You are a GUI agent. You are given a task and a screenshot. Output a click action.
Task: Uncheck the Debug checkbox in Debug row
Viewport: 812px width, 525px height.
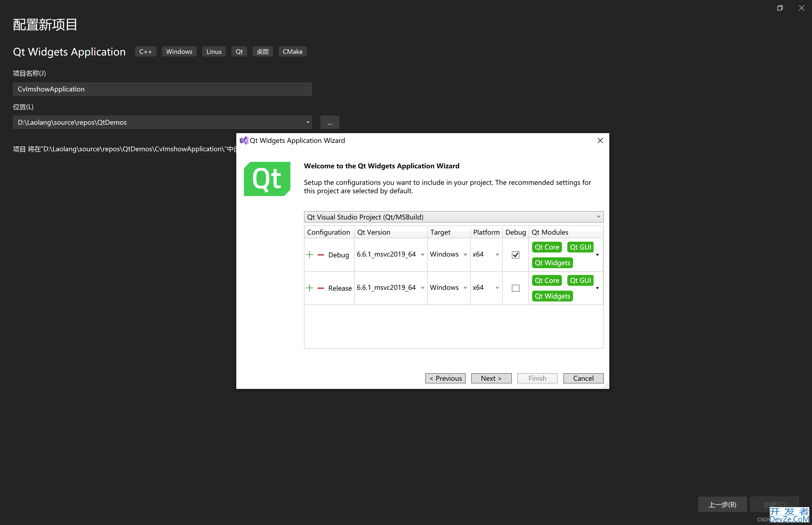515,255
